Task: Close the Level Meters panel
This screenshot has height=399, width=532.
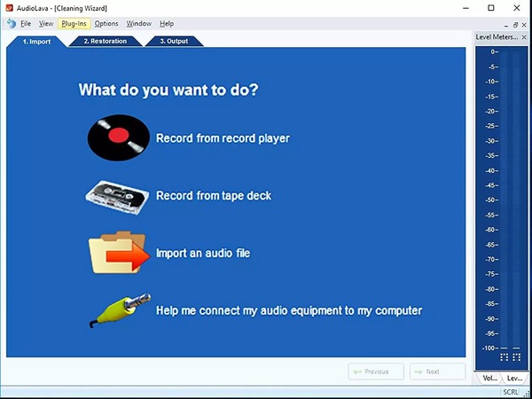Action: pyautogui.click(x=524, y=37)
